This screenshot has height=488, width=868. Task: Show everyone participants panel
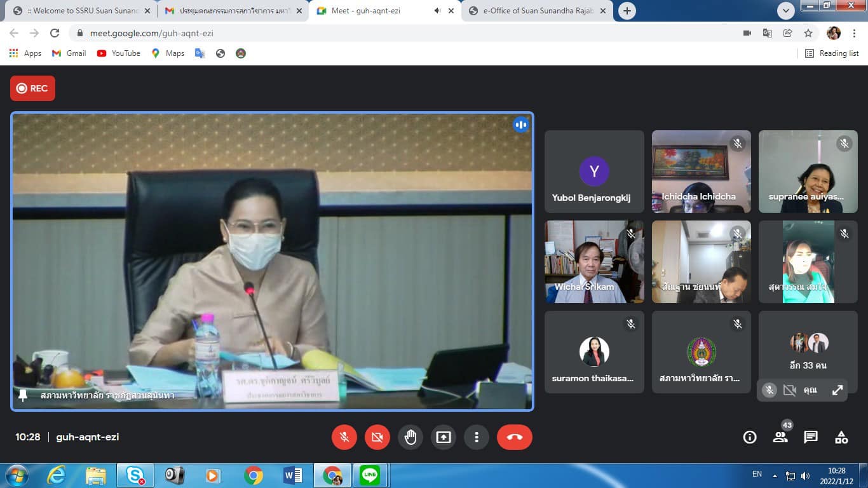[780, 437]
